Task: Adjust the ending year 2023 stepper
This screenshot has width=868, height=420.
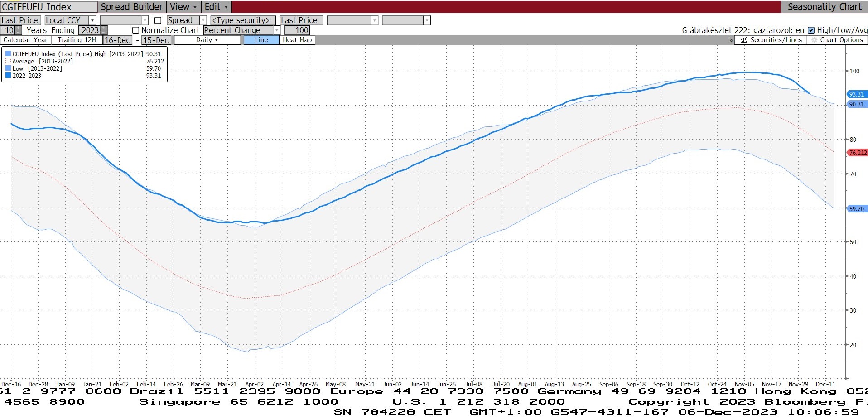Action: click(x=104, y=30)
